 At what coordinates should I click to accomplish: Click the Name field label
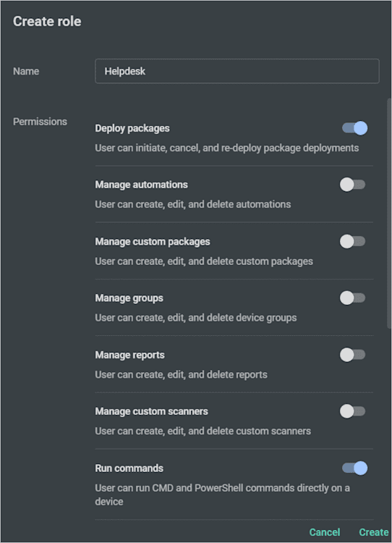[26, 72]
